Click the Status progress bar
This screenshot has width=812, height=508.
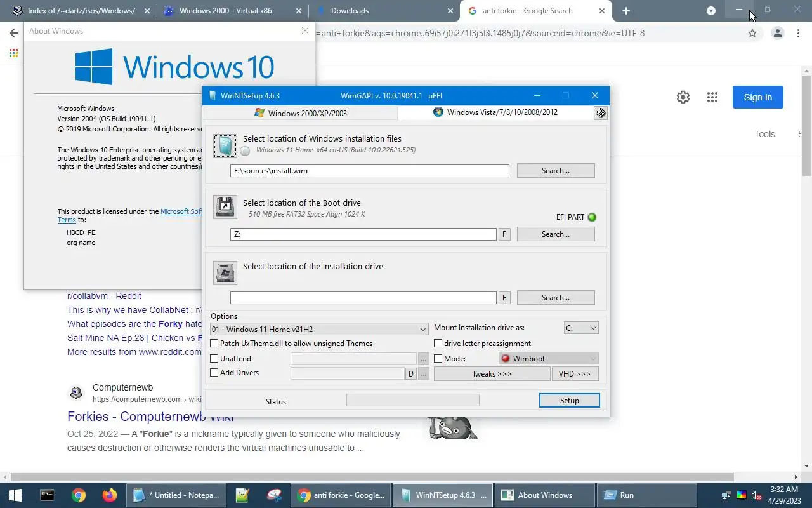413,400
